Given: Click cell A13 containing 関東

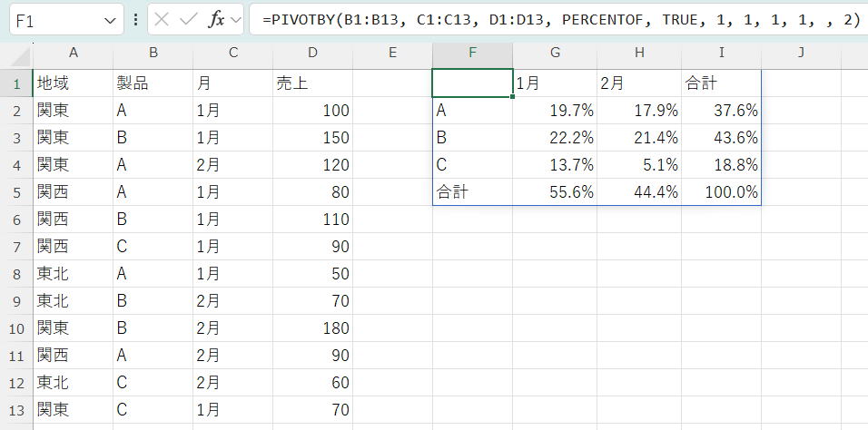Looking at the screenshot, I should click(x=73, y=411).
